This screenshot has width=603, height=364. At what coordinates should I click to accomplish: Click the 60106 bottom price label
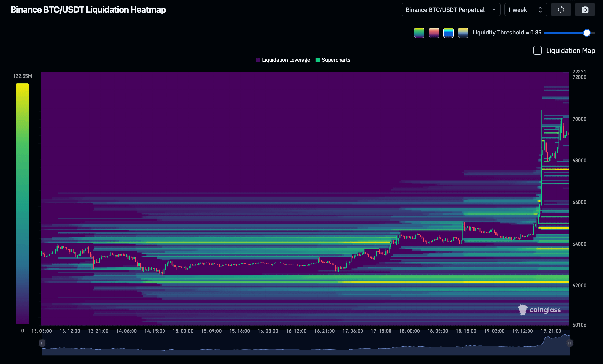tap(579, 325)
